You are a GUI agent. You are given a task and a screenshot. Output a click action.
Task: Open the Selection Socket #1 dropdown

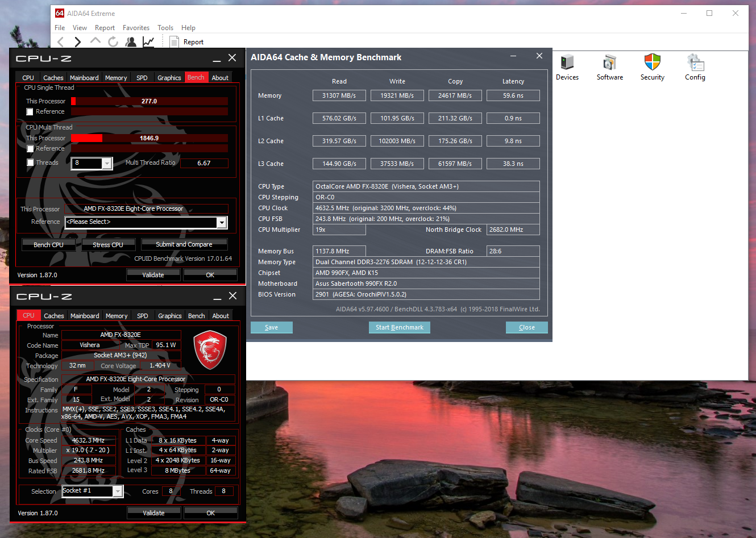(92, 491)
